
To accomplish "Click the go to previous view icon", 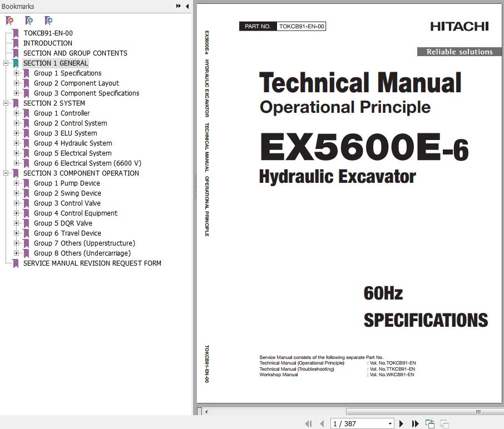I will pos(430,423).
